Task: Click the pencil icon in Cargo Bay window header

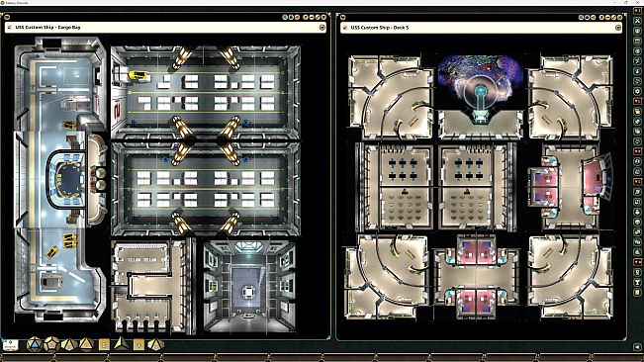Action: [318, 17]
